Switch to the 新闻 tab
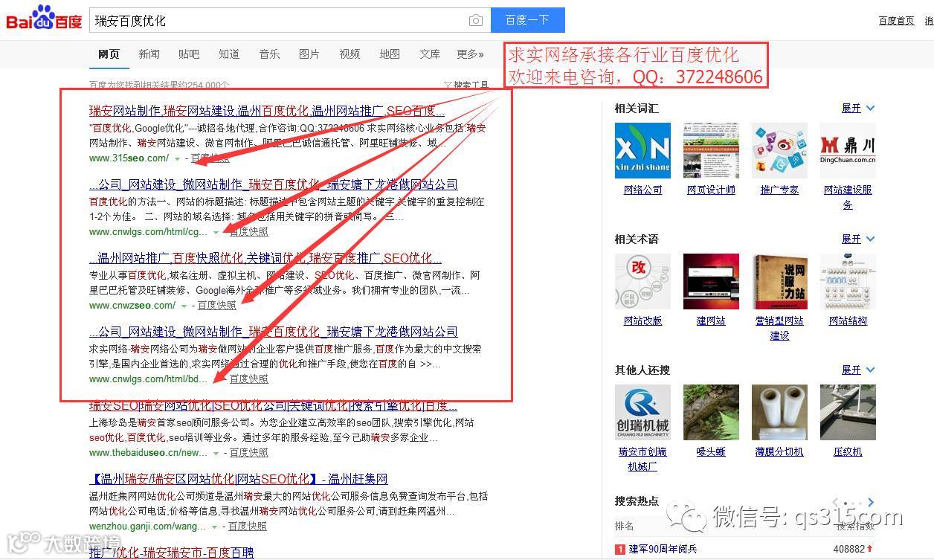Image resolution: width=934 pixels, height=560 pixels. 149,54
